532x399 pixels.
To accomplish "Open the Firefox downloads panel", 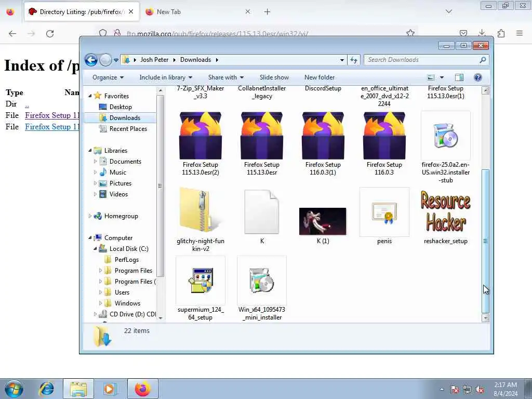I will tap(482, 33).
